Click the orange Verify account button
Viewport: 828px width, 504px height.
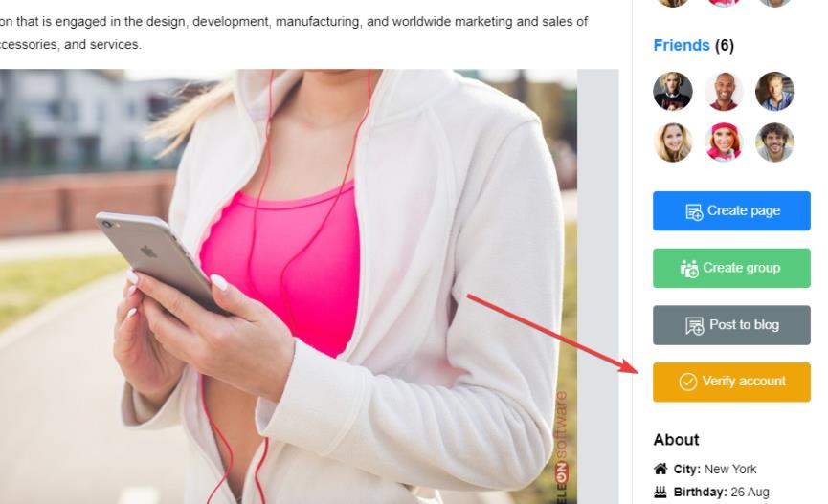click(731, 383)
